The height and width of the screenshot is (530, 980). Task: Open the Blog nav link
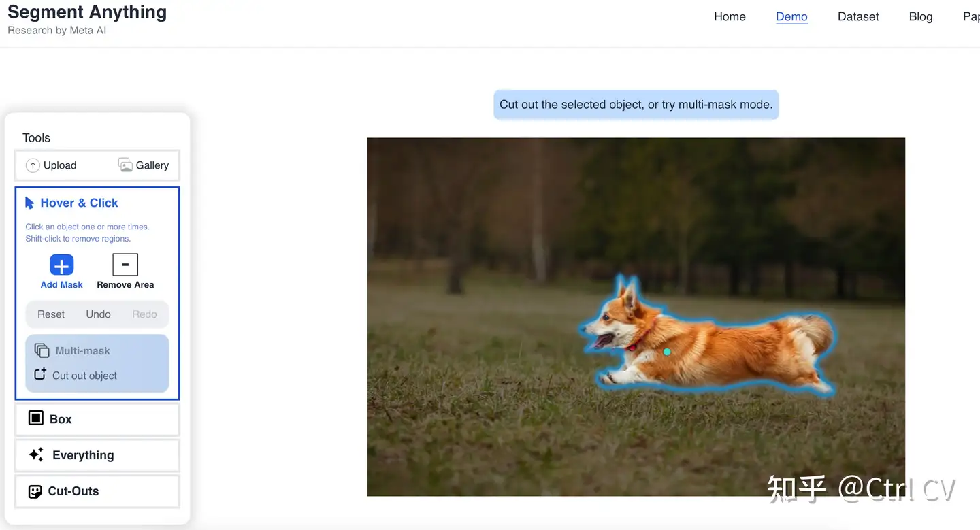[921, 17]
